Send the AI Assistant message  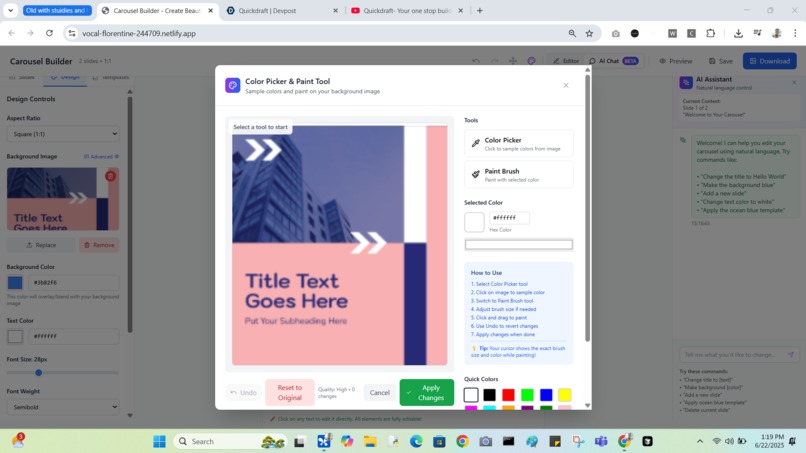[x=791, y=355]
